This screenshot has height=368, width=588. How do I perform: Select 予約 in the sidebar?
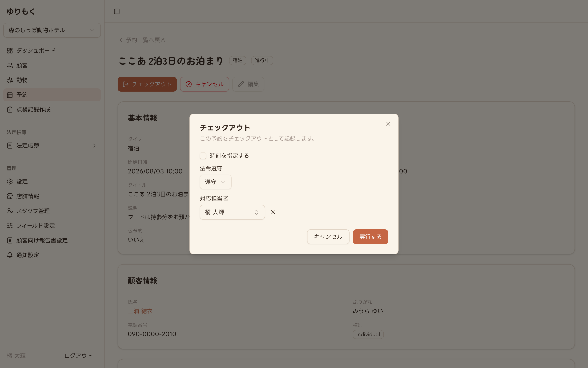[x=52, y=95]
